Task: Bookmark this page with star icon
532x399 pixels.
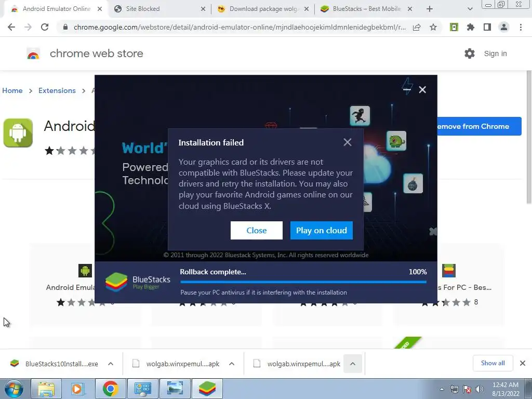Action: click(433, 27)
